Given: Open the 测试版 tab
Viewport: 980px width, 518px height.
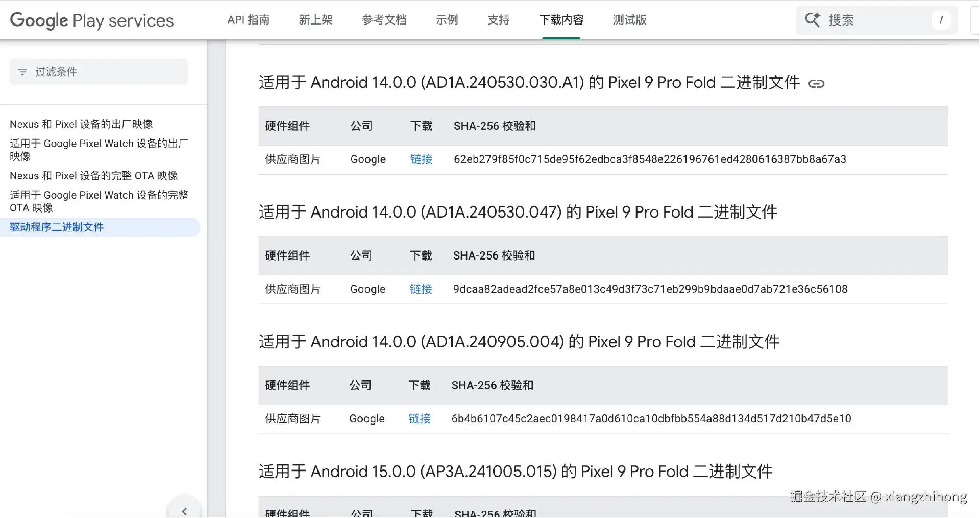Looking at the screenshot, I should pos(630,20).
